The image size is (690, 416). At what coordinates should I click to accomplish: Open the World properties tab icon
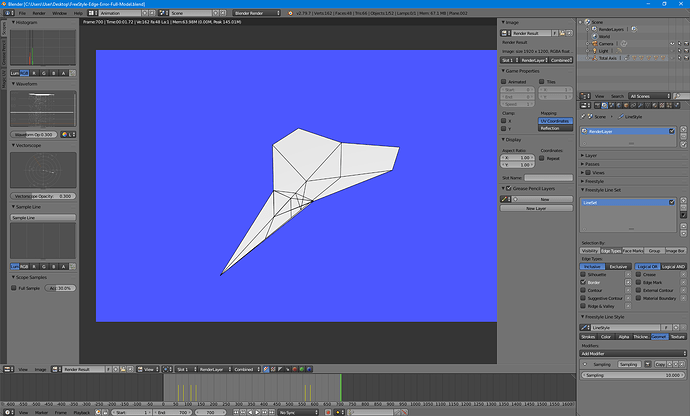coord(619,105)
